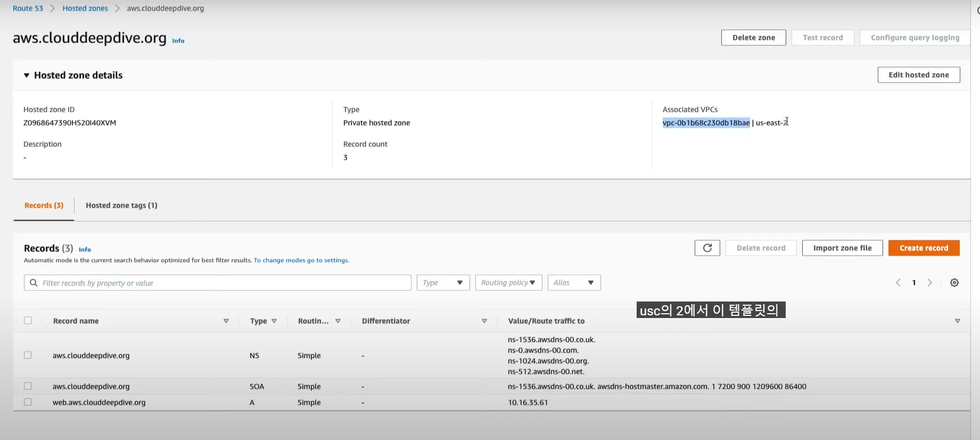
Task: Sort by Routing policy column arrow
Action: (x=338, y=321)
